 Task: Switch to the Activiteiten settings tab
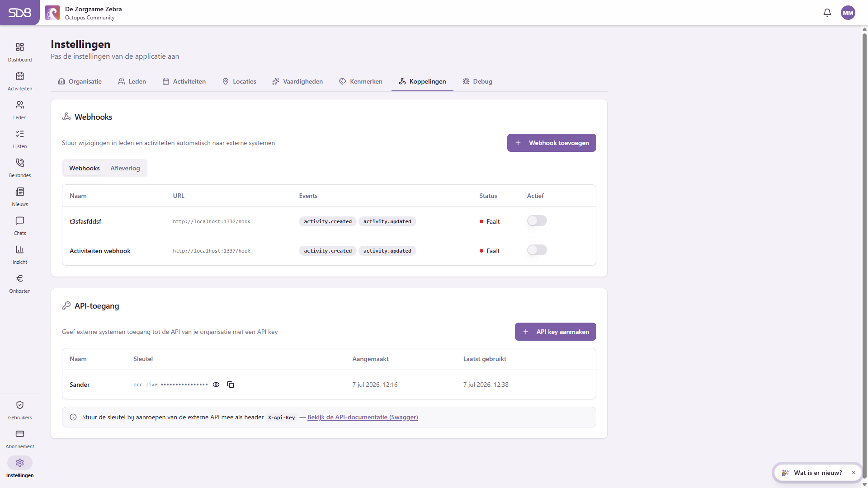pos(184,81)
